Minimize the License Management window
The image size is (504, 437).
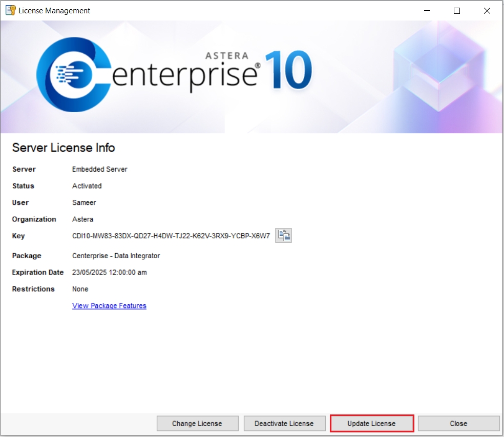point(427,11)
